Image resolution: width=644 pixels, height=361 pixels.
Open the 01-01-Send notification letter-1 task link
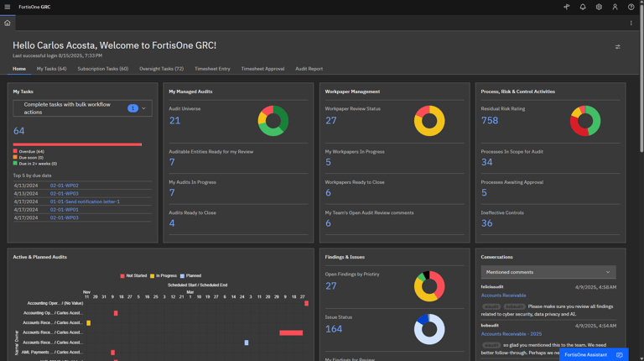click(85, 201)
